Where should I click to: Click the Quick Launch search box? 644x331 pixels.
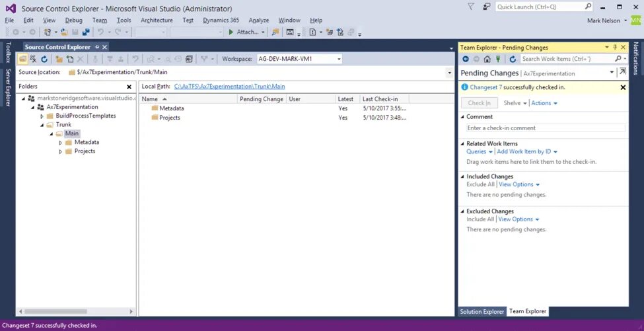tap(544, 7)
